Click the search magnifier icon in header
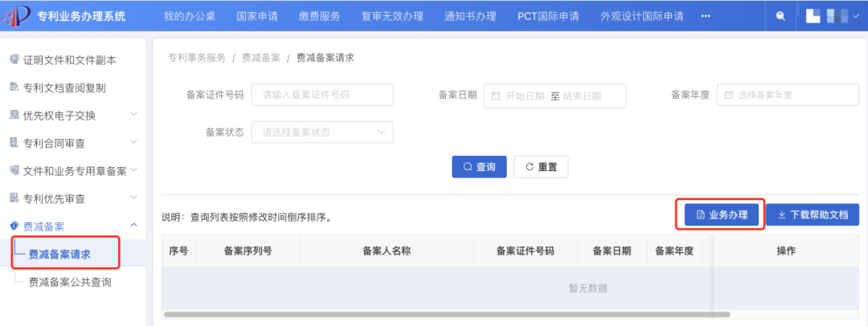868x326 pixels. [780, 16]
